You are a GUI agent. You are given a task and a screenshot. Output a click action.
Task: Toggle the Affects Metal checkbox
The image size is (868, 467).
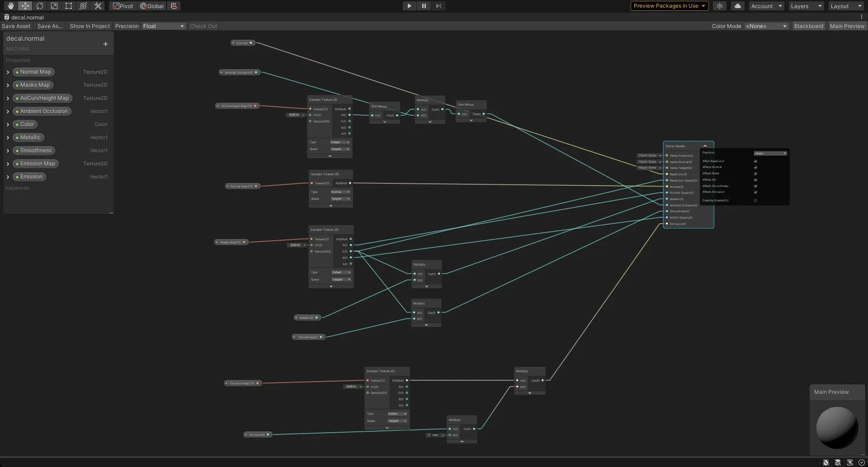click(x=755, y=174)
